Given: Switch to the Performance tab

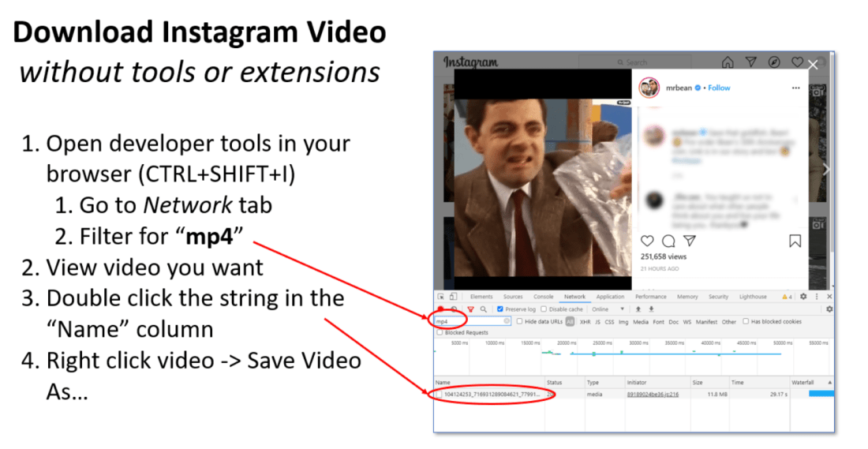Looking at the screenshot, I should [x=650, y=297].
